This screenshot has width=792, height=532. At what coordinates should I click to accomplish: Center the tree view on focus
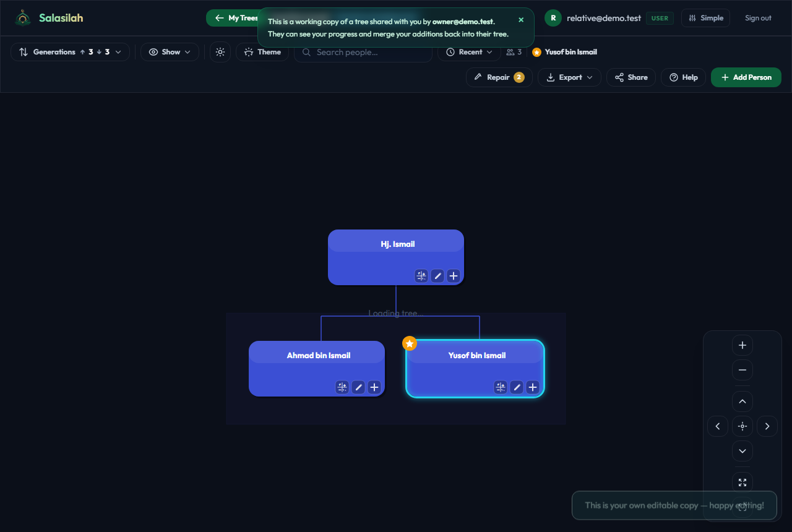(x=742, y=426)
